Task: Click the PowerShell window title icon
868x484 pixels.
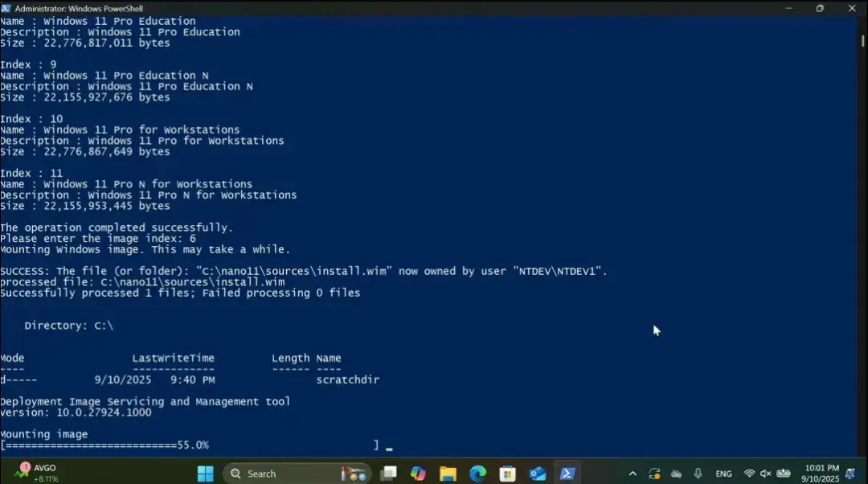Action: [6, 8]
